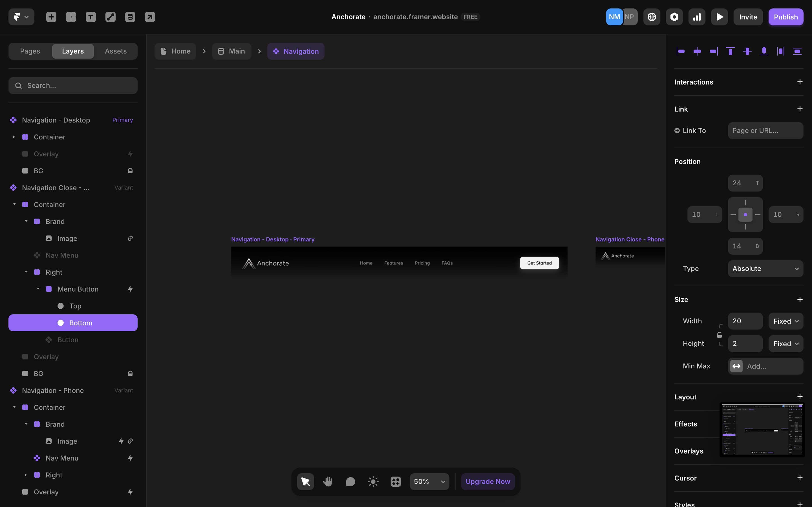
Task: Click the Upgrade Now button
Action: pyautogui.click(x=487, y=482)
